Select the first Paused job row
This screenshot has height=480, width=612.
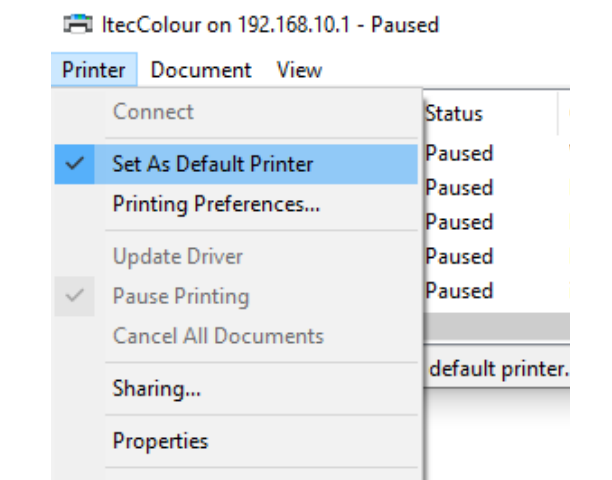click(459, 154)
